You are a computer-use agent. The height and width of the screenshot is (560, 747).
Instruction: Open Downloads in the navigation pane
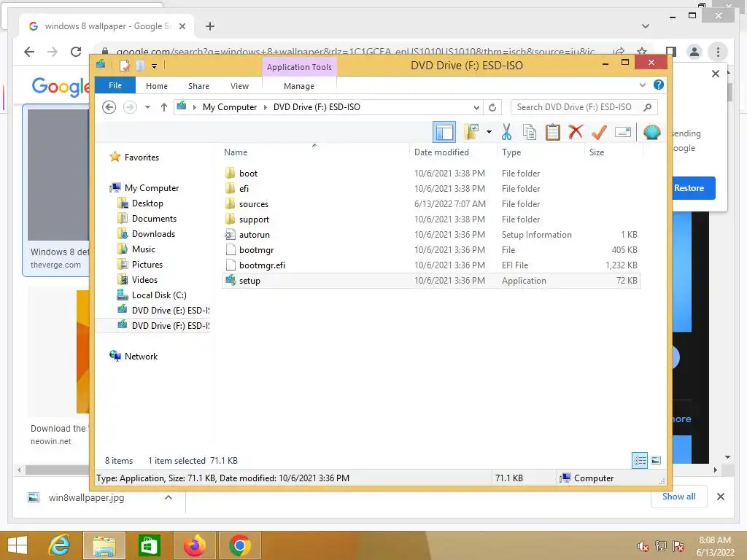tap(153, 234)
